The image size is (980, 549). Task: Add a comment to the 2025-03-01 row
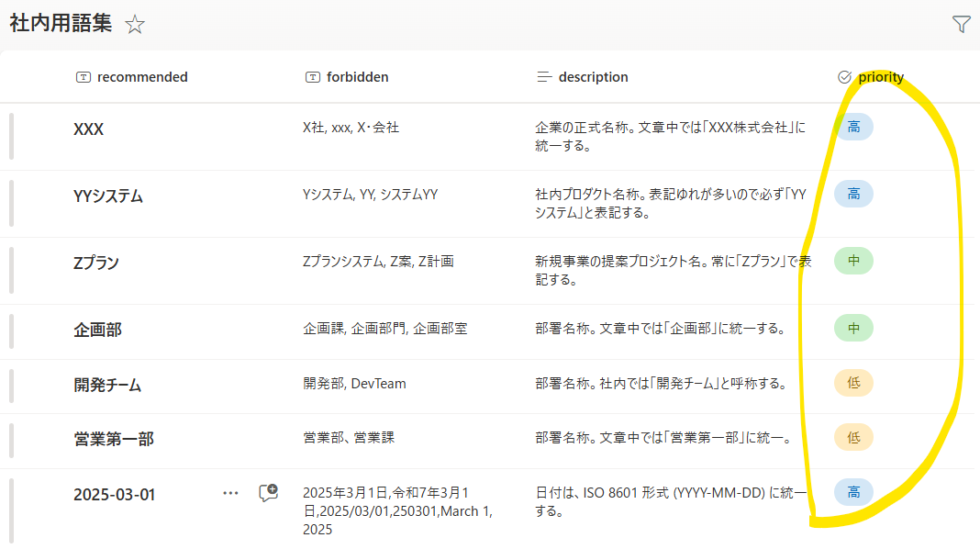pos(268,493)
